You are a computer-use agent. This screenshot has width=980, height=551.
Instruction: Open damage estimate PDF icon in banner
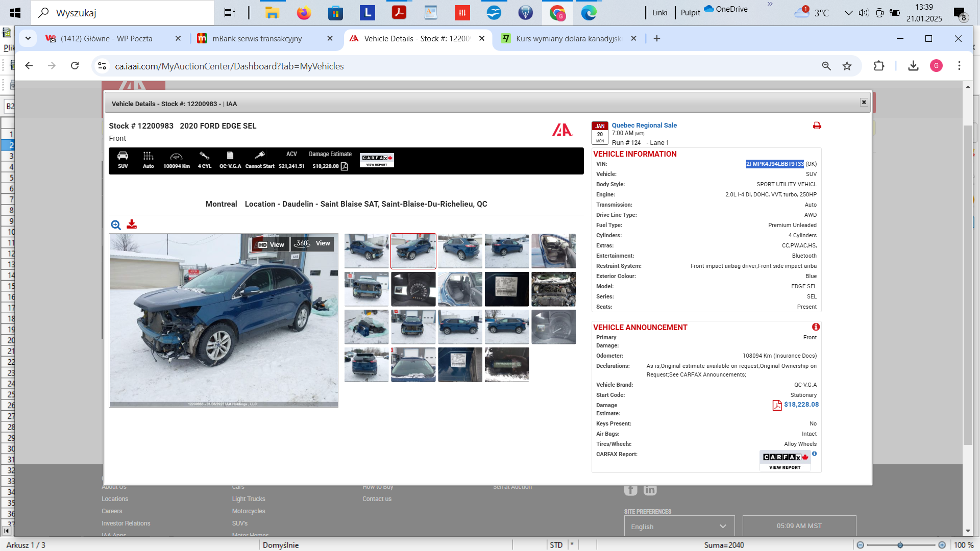345,166
